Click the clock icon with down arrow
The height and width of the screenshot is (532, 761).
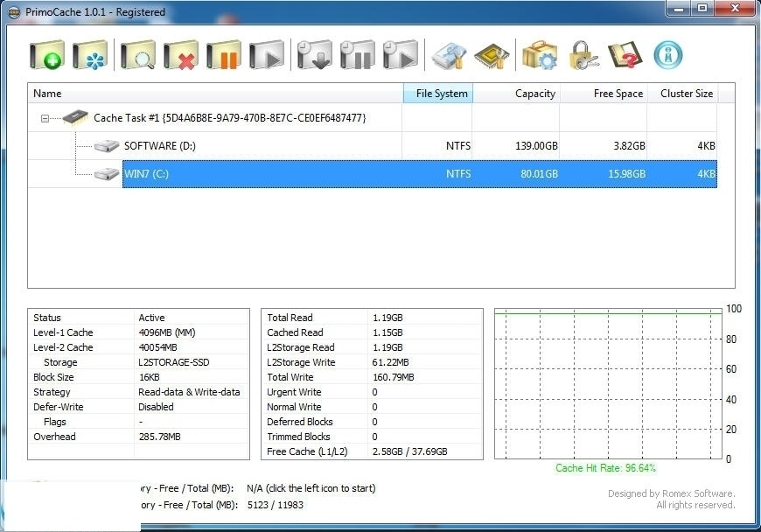click(315, 55)
